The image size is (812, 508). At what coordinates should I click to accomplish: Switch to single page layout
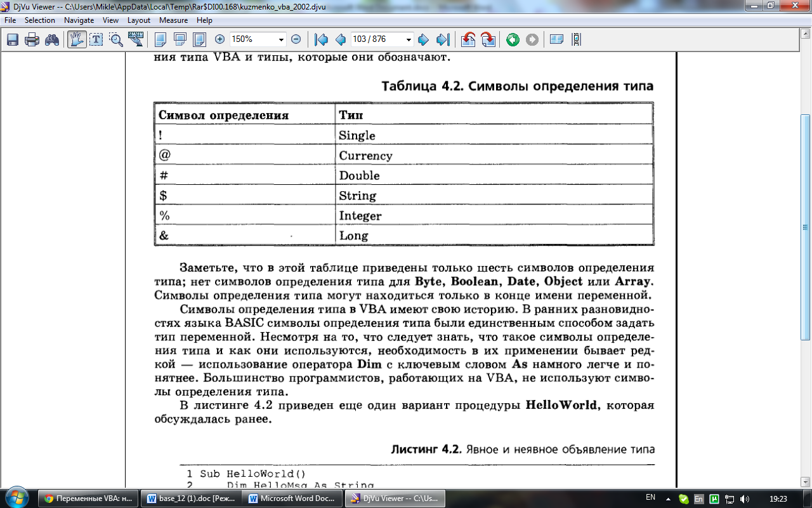click(160, 39)
